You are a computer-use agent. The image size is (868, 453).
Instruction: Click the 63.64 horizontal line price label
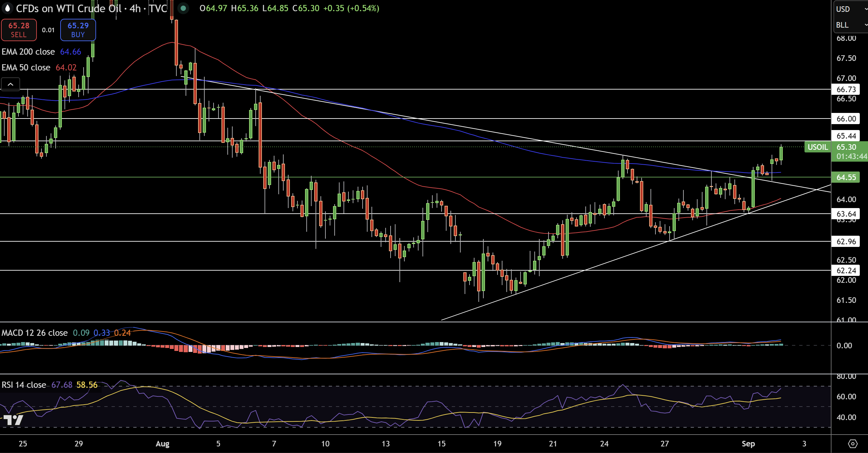tap(846, 214)
